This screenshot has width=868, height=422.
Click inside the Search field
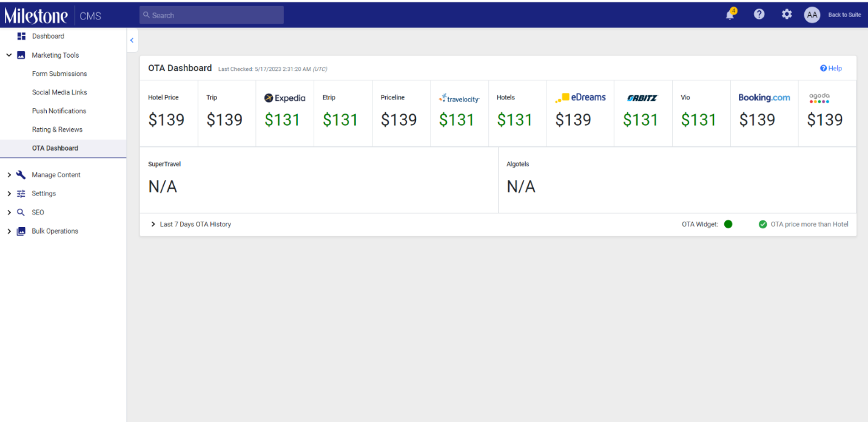click(x=212, y=15)
